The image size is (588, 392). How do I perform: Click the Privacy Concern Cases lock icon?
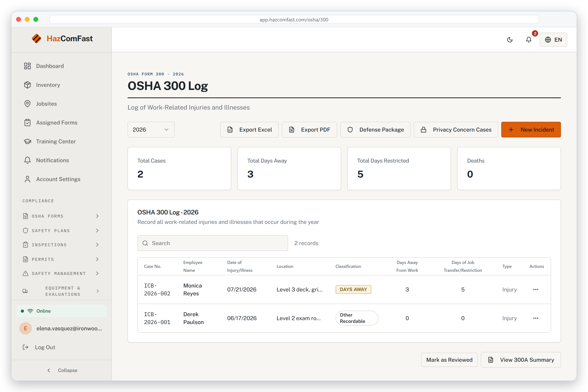tap(424, 129)
